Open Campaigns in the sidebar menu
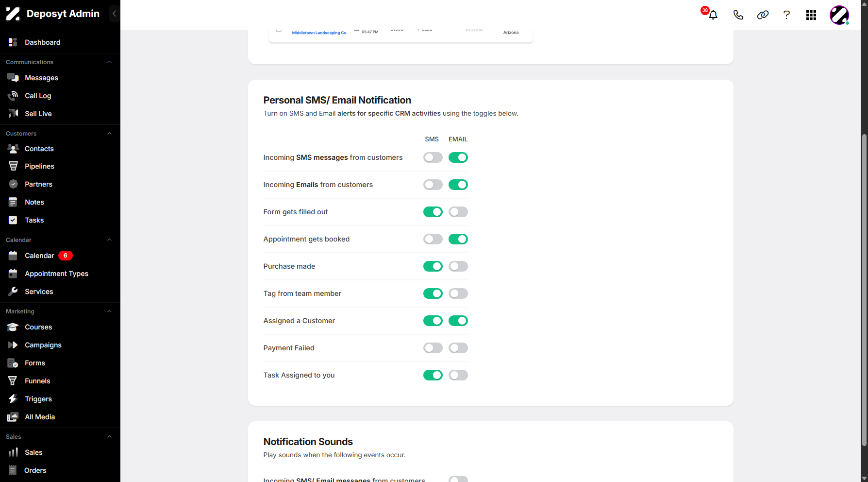The image size is (868, 482). pyautogui.click(x=43, y=345)
